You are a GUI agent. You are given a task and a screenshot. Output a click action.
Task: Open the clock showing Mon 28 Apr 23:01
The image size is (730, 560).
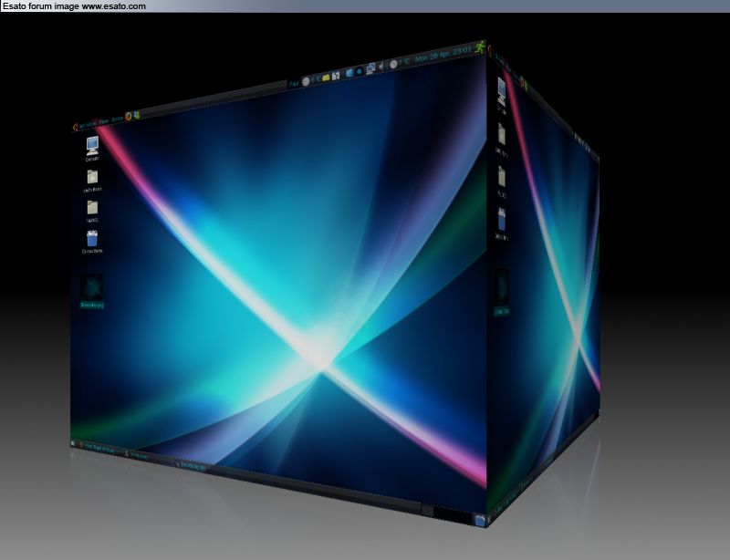click(443, 55)
